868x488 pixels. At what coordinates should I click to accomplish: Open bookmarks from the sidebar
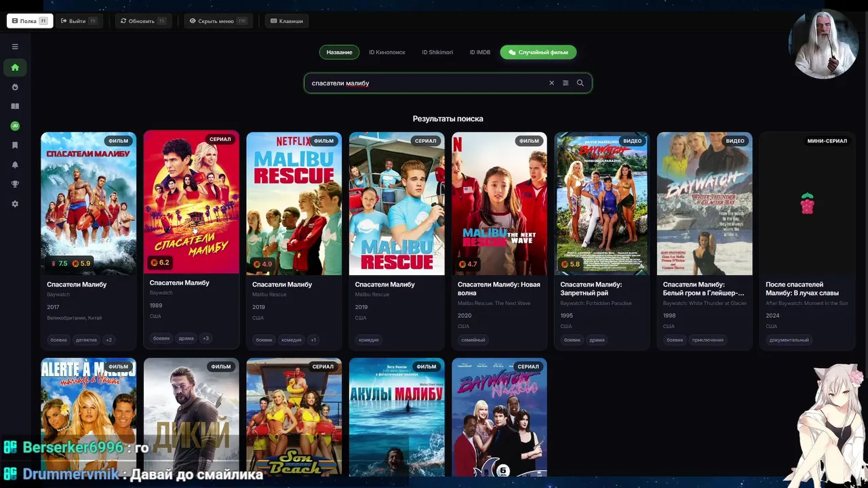tap(15, 145)
